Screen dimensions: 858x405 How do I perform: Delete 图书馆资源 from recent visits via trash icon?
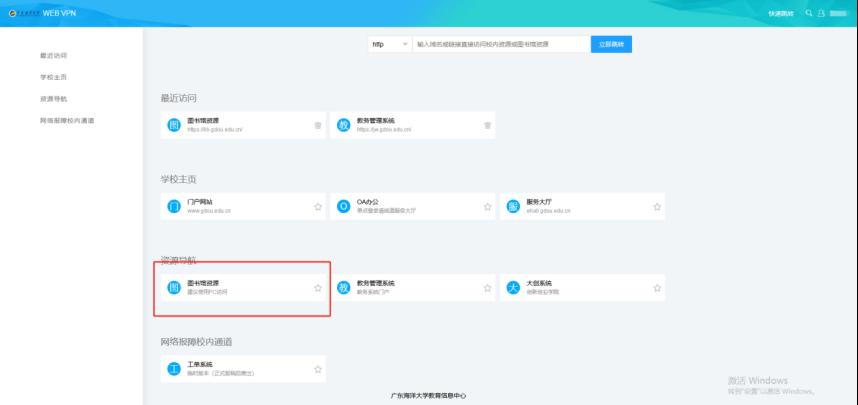pyautogui.click(x=318, y=125)
